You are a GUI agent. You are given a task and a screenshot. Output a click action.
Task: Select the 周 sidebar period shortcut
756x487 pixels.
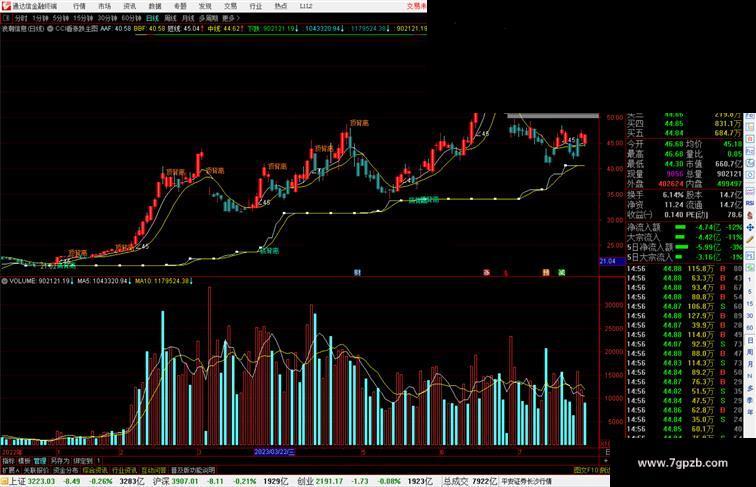pyautogui.click(x=750, y=352)
